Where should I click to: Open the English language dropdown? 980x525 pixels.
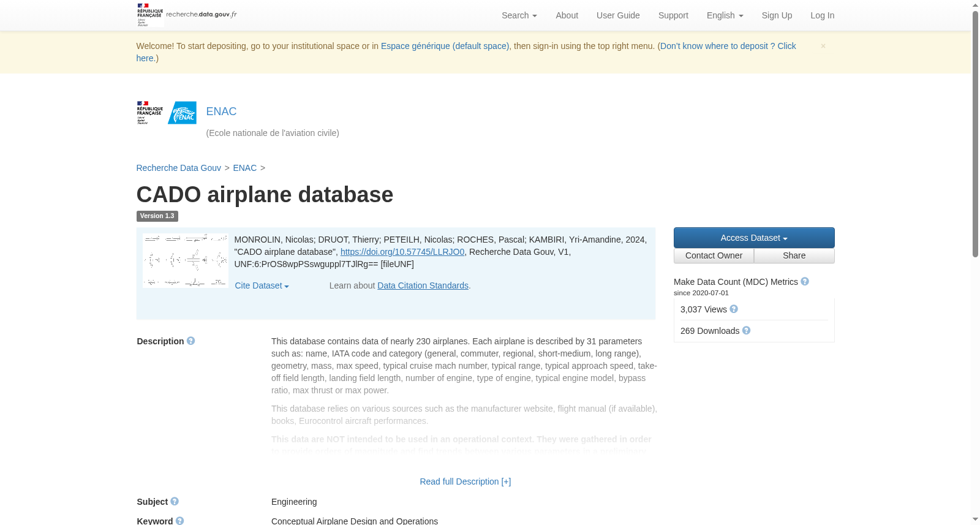point(725,15)
